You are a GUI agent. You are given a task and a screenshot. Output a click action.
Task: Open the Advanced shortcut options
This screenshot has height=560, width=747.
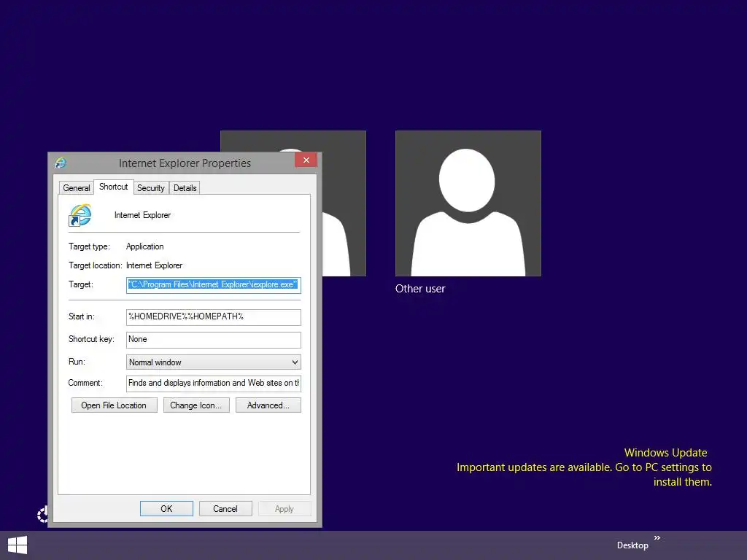coord(268,405)
